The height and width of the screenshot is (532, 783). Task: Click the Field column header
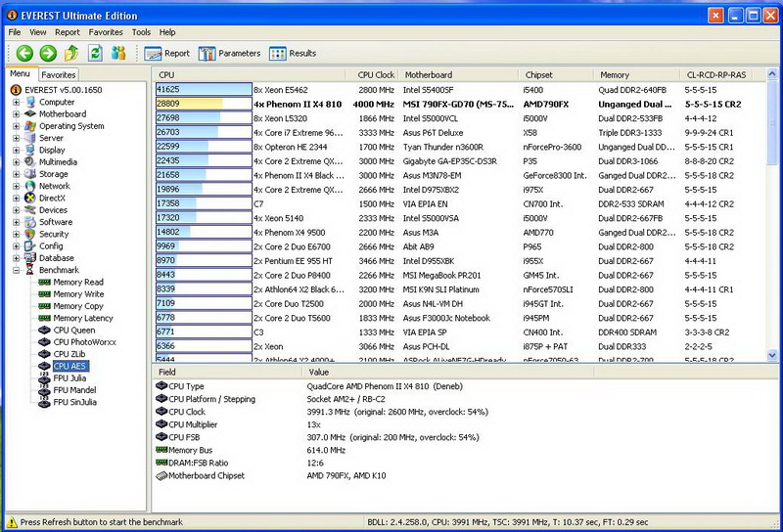pyautogui.click(x=227, y=372)
